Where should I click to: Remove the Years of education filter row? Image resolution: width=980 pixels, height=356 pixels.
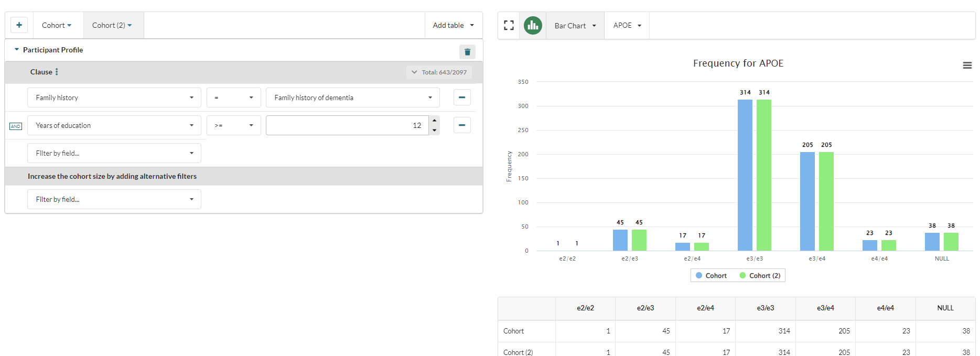[x=461, y=125]
